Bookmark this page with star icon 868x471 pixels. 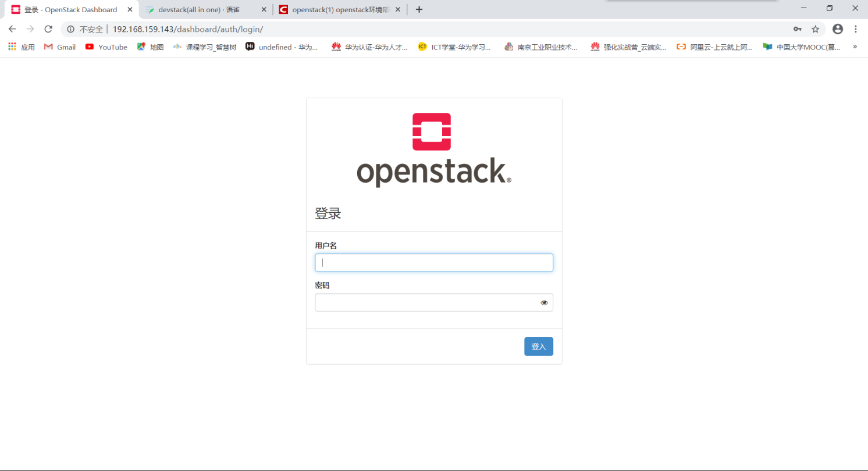tap(816, 29)
